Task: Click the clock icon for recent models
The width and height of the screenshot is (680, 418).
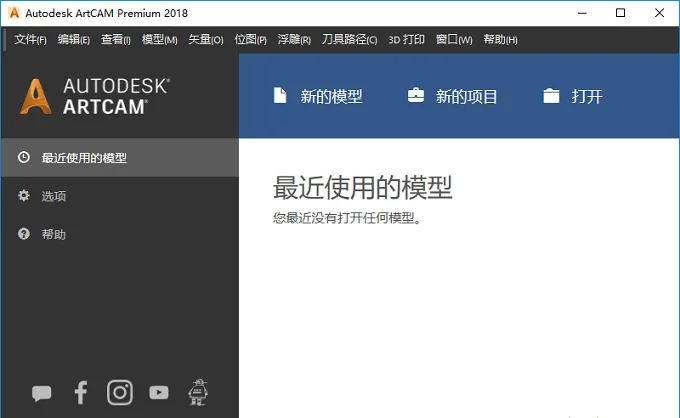Action: (24, 157)
